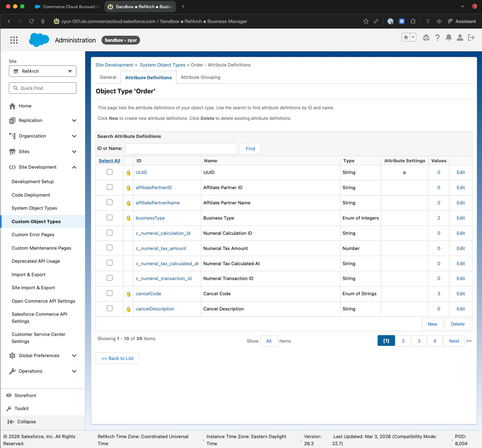Screen dimensions: 482x448
Task: Click the Select All link
Action: [109, 161]
